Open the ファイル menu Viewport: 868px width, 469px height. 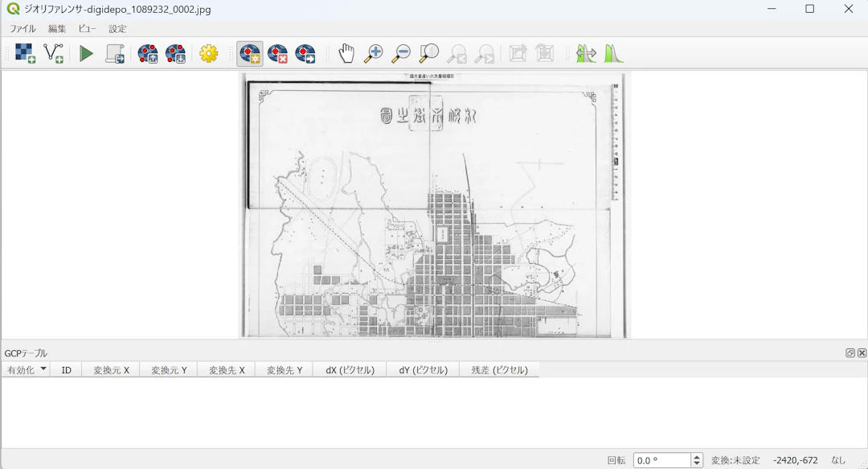23,29
